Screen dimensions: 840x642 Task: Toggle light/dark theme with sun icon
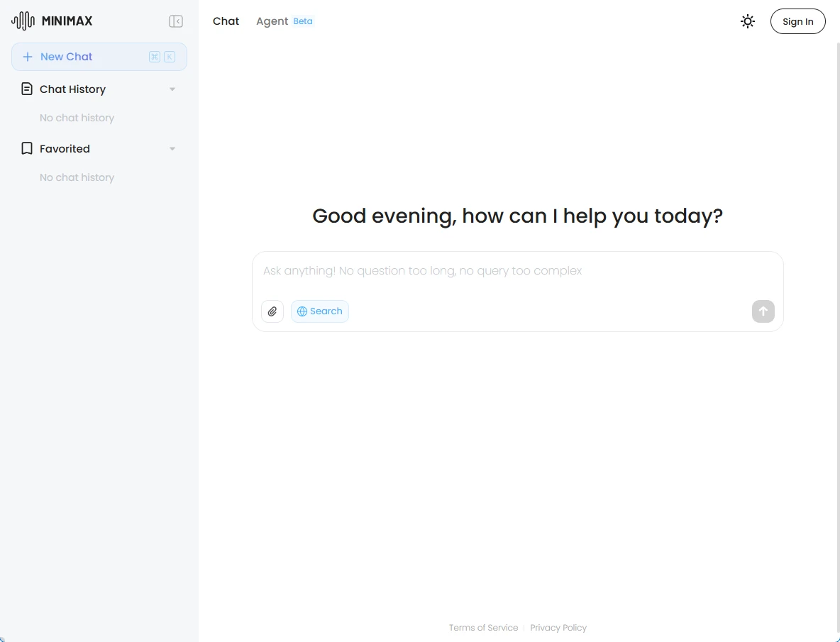748,21
